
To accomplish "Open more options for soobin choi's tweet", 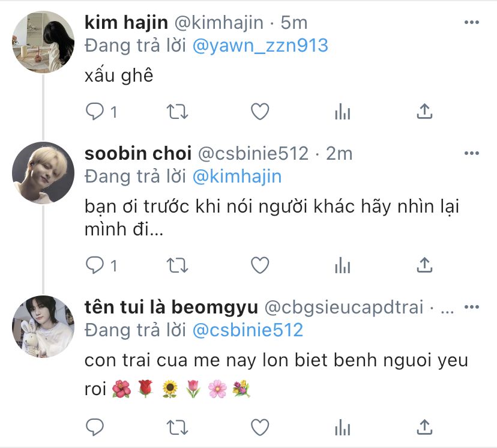I will click(471, 153).
